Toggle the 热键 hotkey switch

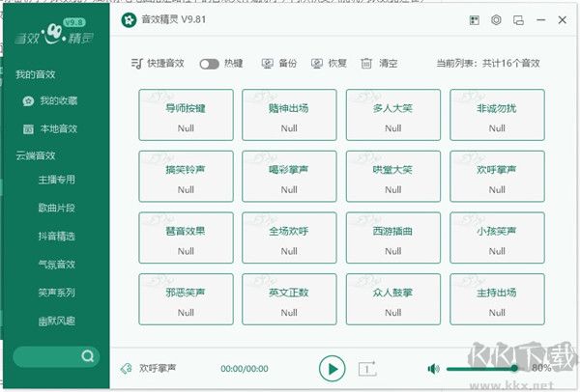pyautogui.click(x=210, y=64)
